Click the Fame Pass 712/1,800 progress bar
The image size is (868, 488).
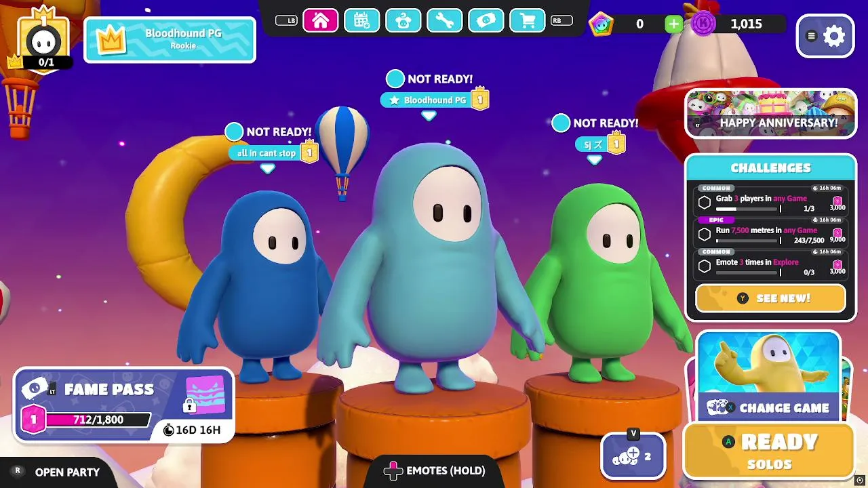pos(98,420)
